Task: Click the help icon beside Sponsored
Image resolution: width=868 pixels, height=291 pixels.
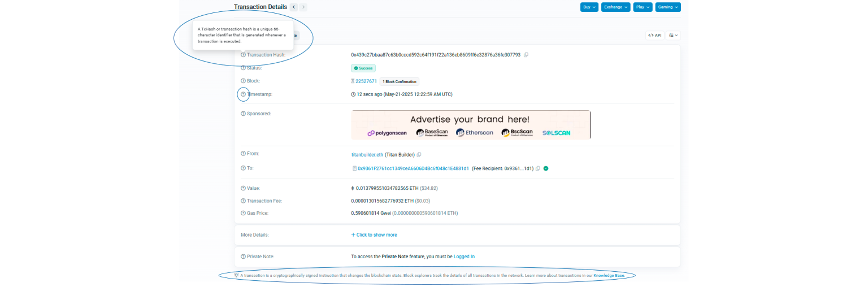Action: click(243, 114)
